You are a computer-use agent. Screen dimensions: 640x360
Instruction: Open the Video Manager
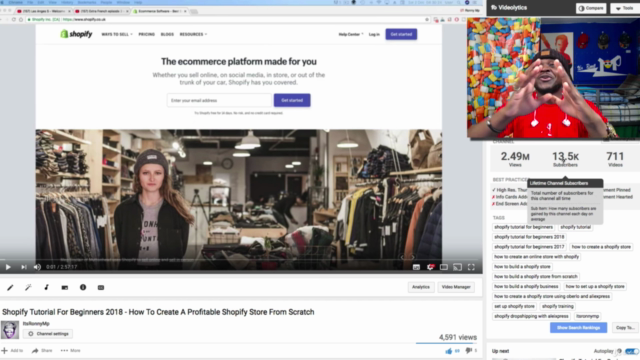(456, 287)
